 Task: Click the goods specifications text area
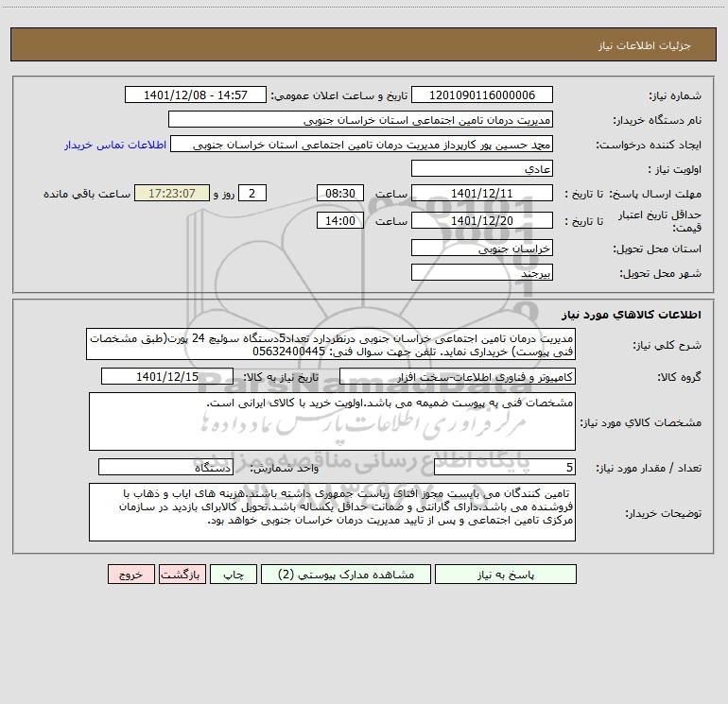click(332, 421)
